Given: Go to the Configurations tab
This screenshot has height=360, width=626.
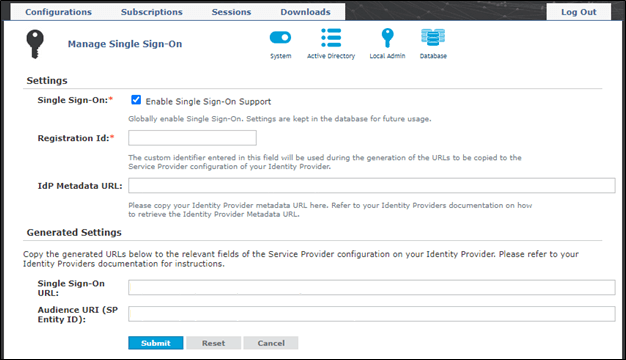Looking at the screenshot, I should pyautogui.click(x=59, y=12).
